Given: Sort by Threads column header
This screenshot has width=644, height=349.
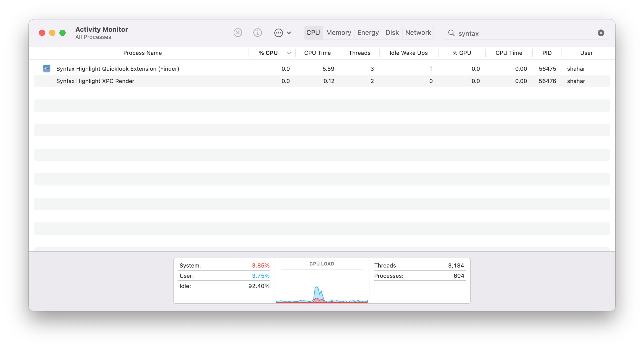Looking at the screenshot, I should [359, 53].
